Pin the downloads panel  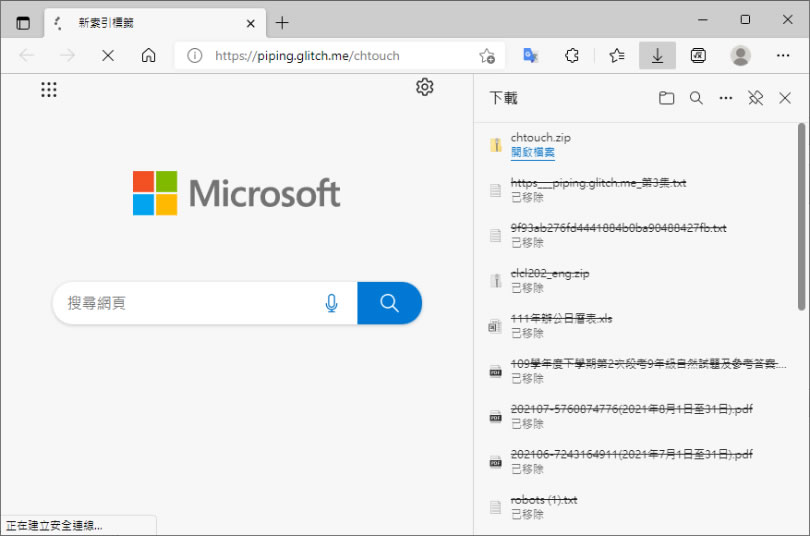pos(755,98)
